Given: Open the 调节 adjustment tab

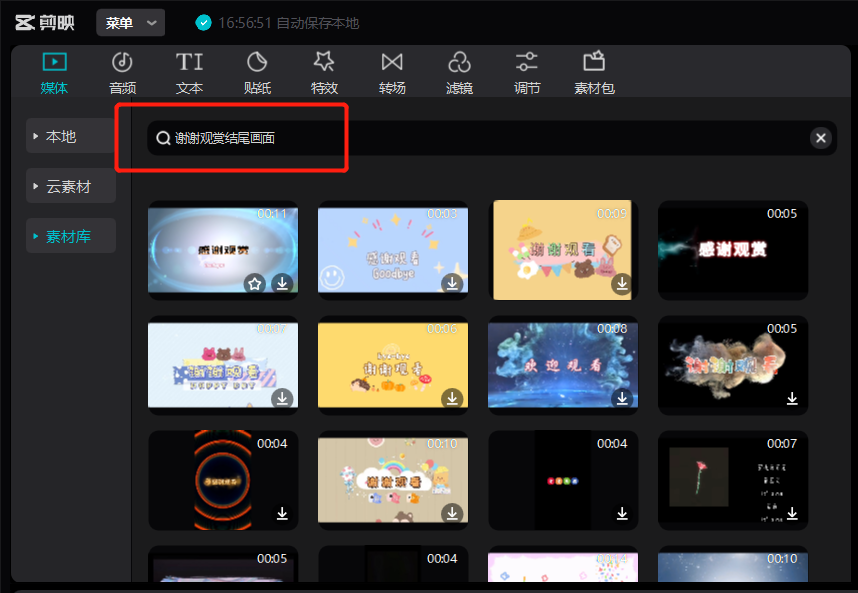Looking at the screenshot, I should [527, 73].
